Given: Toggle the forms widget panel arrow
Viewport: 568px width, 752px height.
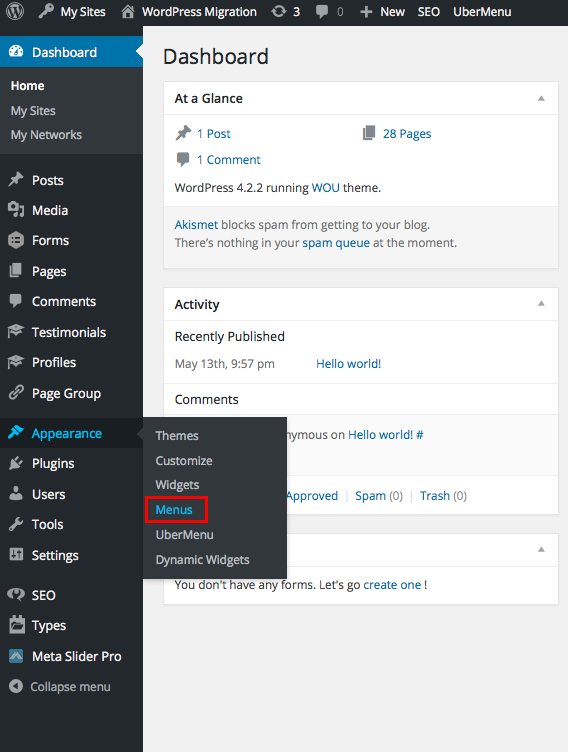Looking at the screenshot, I should click(x=541, y=550).
